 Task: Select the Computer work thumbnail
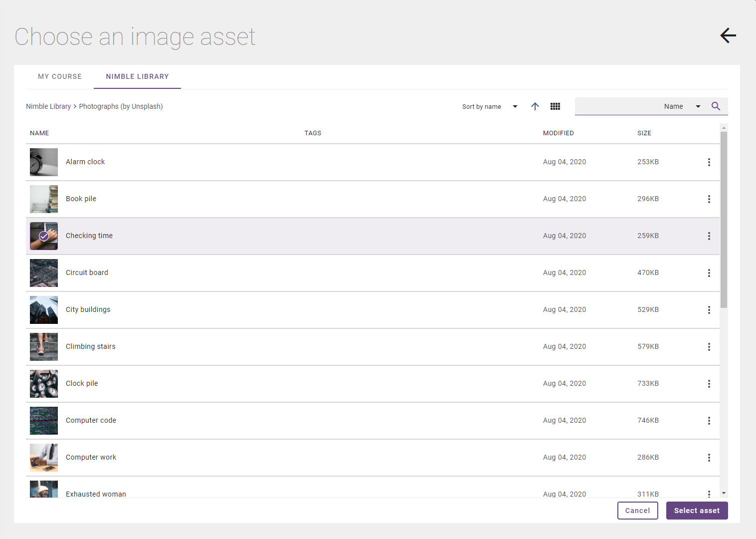point(44,458)
